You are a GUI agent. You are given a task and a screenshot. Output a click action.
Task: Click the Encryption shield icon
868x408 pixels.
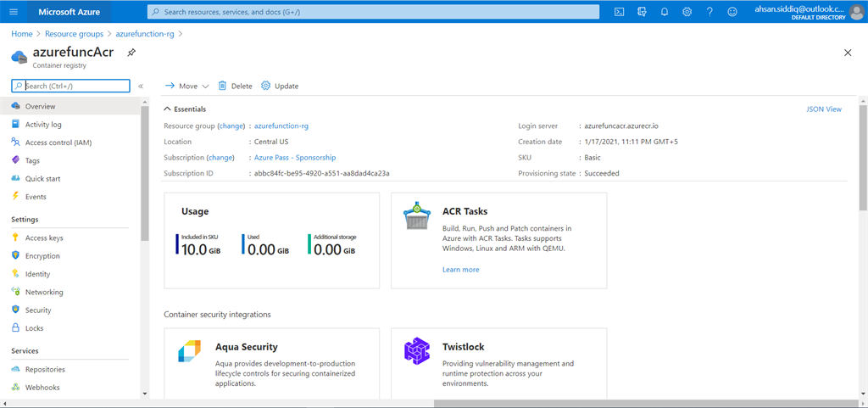click(x=15, y=256)
